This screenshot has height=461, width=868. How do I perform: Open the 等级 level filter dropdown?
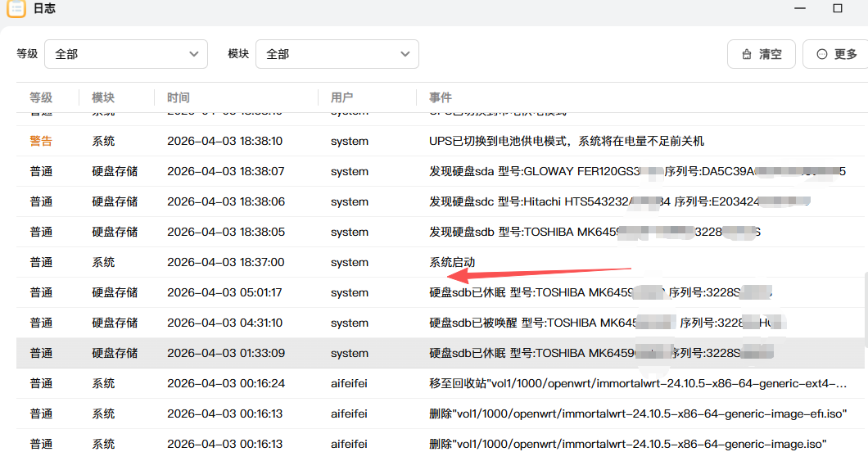coord(126,54)
